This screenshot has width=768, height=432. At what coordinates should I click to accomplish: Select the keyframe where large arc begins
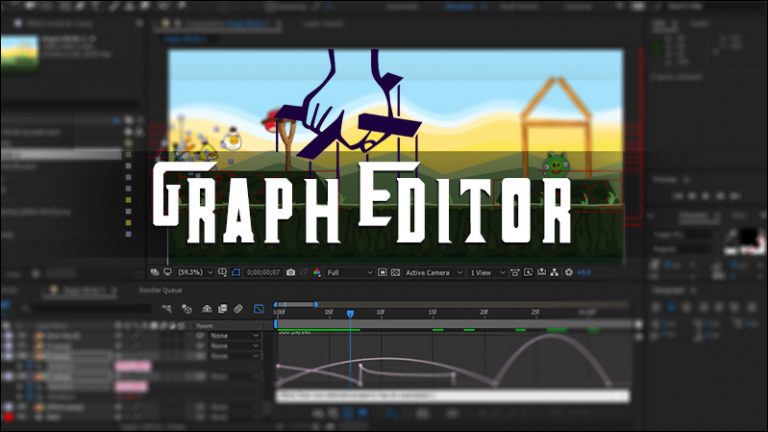point(495,384)
